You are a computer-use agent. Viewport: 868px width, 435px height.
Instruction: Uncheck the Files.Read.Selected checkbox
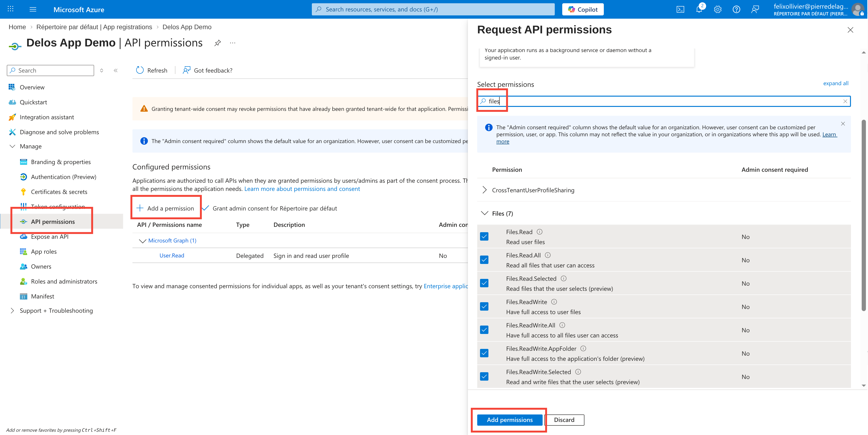pyautogui.click(x=484, y=283)
